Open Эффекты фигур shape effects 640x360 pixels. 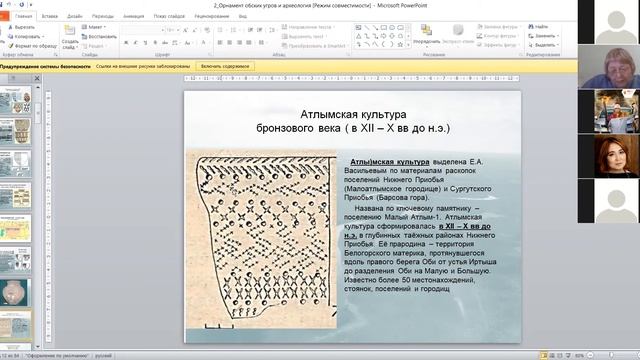point(498,45)
